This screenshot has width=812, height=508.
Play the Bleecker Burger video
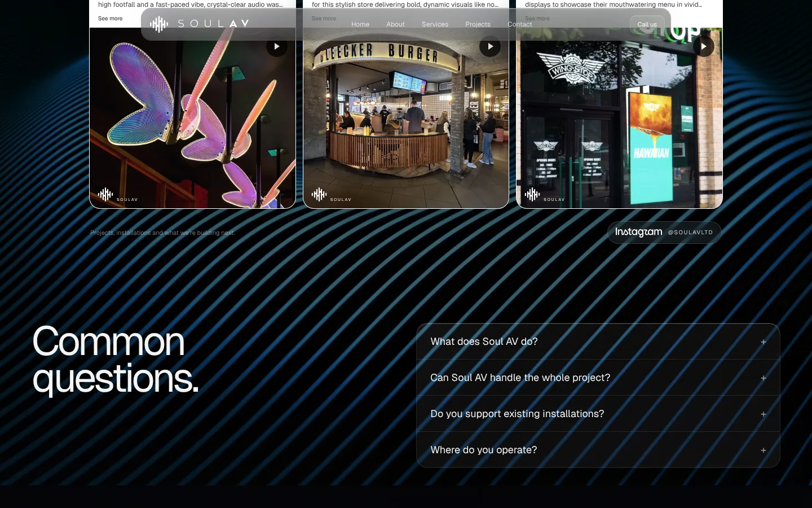click(490, 46)
